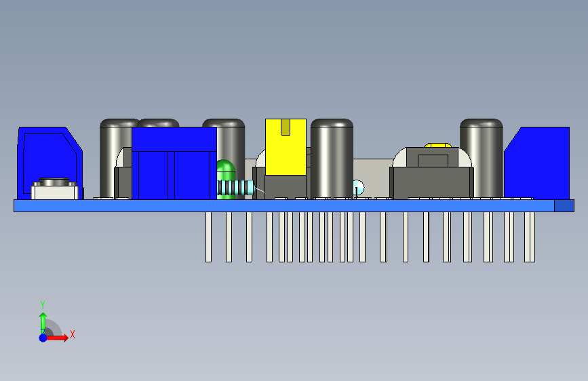The image size is (588, 381).
Task: Select the leftmost header pin below the board
Action: coord(208,237)
